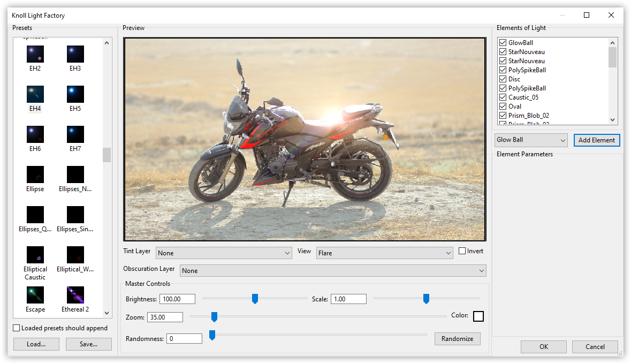Open the View dropdown set to Flare

click(384, 253)
